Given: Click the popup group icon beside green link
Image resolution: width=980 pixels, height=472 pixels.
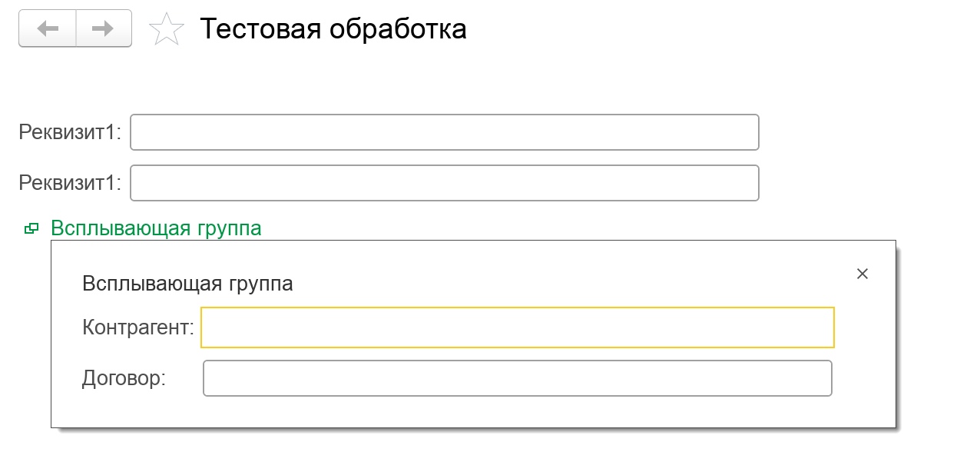Looking at the screenshot, I should coord(31,228).
